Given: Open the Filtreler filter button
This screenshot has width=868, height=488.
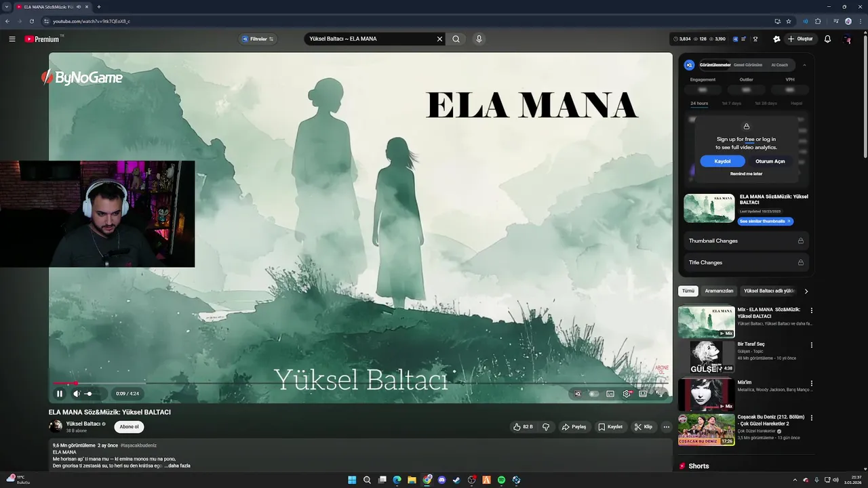Looking at the screenshot, I should pos(258,39).
